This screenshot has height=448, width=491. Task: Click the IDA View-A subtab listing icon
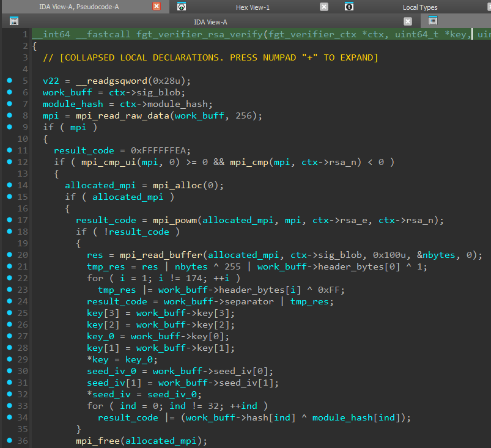(x=13, y=21)
